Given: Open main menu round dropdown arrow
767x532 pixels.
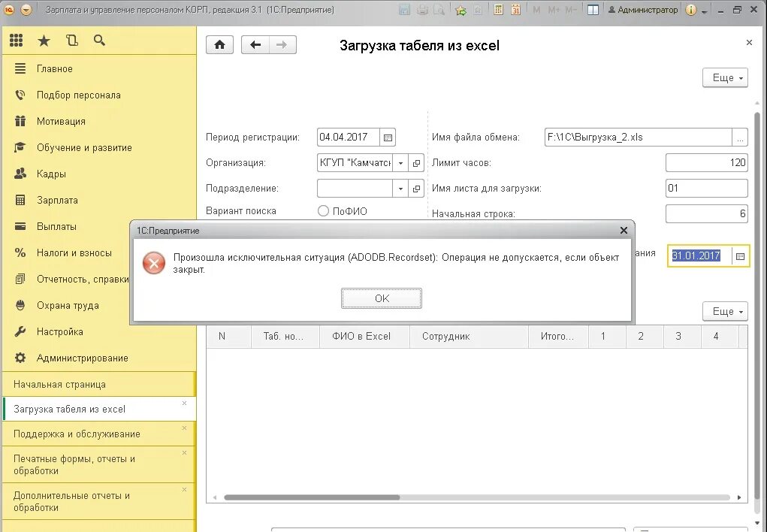Looking at the screenshot, I should (26, 10).
